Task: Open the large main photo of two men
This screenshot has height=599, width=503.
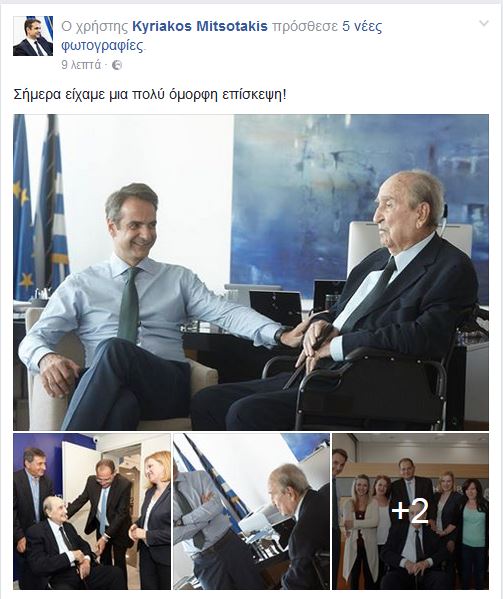Action: pyautogui.click(x=251, y=272)
